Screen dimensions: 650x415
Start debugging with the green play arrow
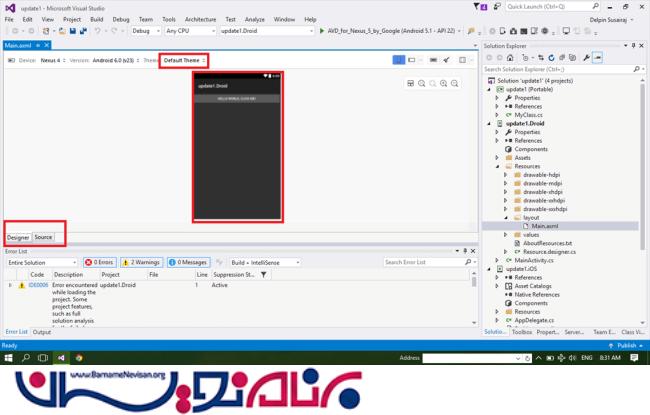point(320,31)
